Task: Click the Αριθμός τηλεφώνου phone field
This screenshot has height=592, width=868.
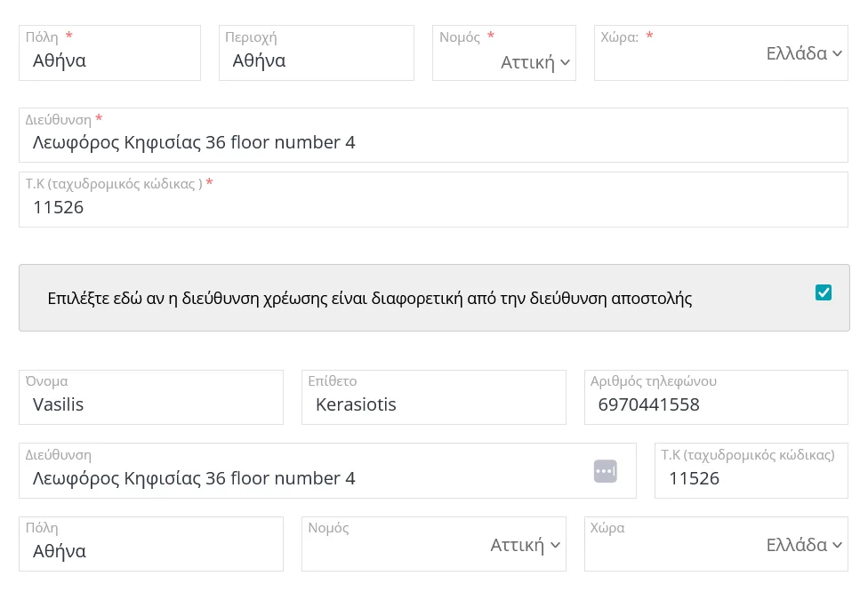Action: (716, 404)
